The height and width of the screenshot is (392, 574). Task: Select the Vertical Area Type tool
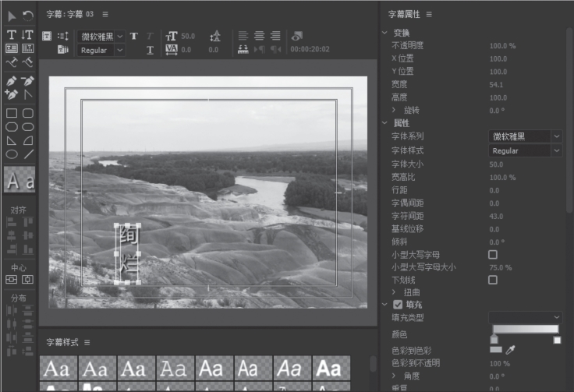click(x=27, y=48)
